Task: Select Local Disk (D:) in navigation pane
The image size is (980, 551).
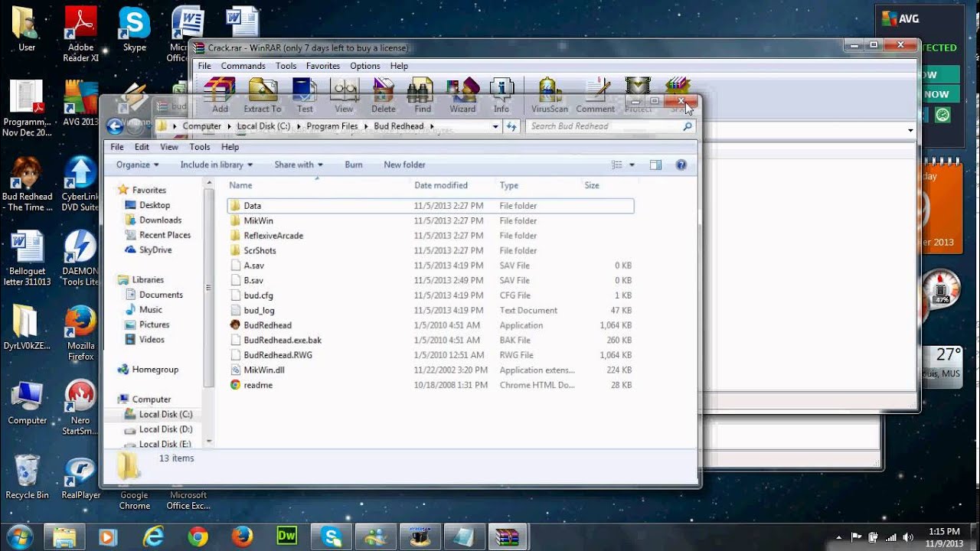Action: [x=165, y=429]
